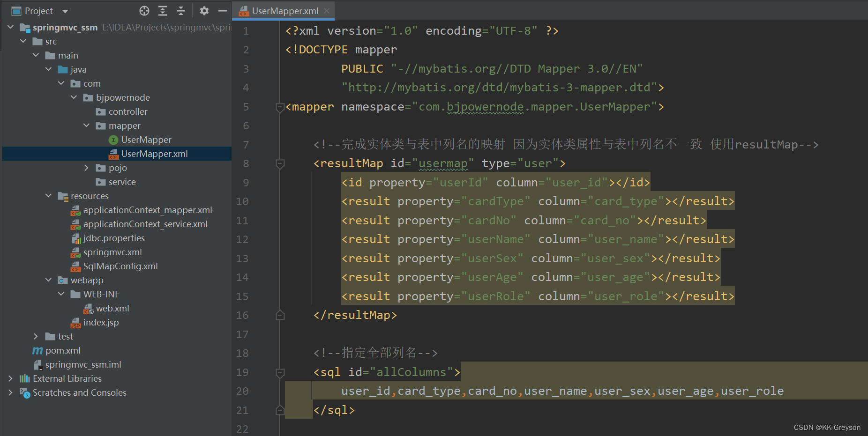Click the properties file icon beside jdbc.properties
The height and width of the screenshot is (436, 868).
coord(75,238)
